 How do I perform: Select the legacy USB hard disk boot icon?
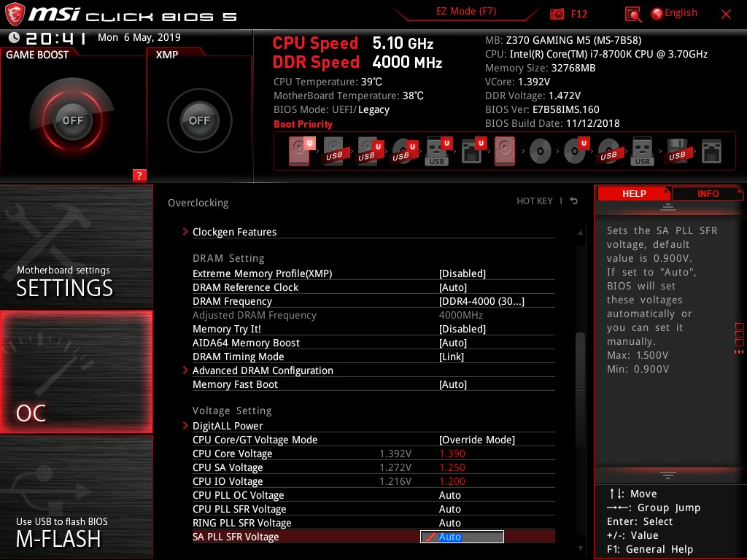point(334,152)
